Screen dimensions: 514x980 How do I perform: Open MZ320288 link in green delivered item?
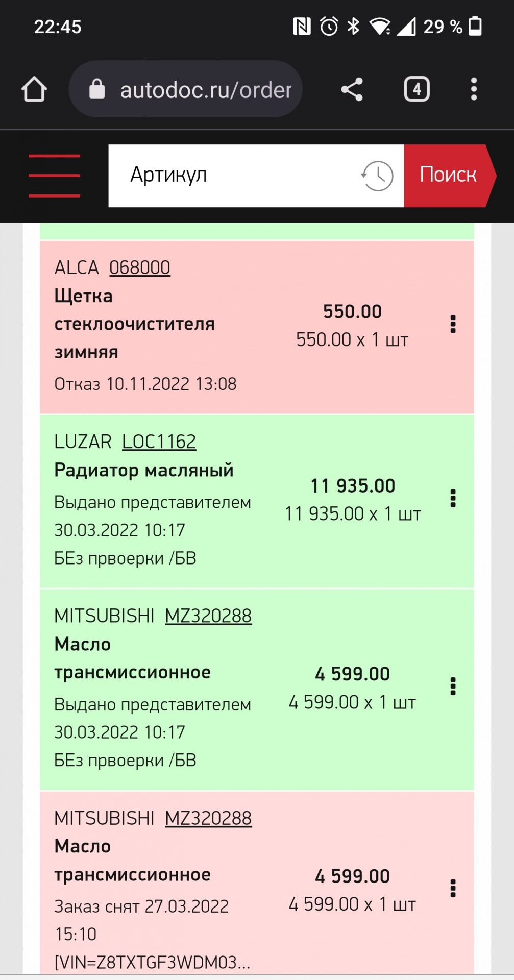pyautogui.click(x=208, y=616)
